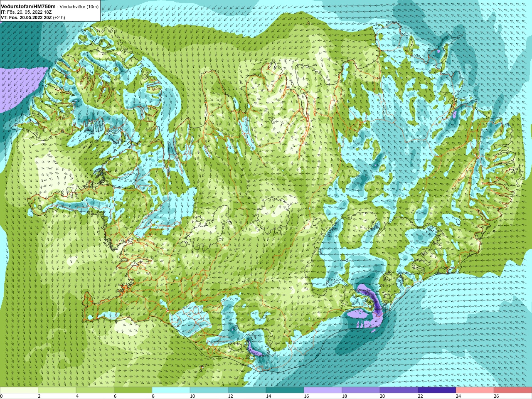Screen dimensions: 532x399
Task: Select the medium purple 18–20 legend swatch
Action: point(361,390)
